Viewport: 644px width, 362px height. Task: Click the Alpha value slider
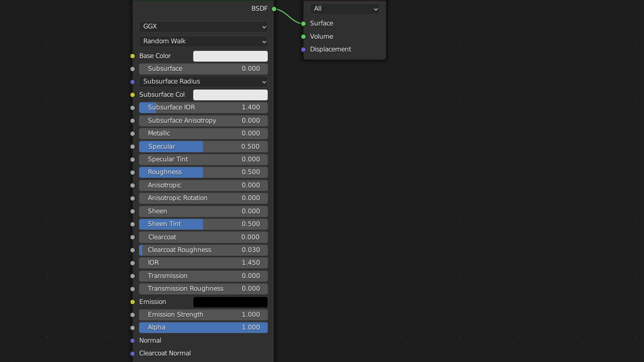coord(203,327)
